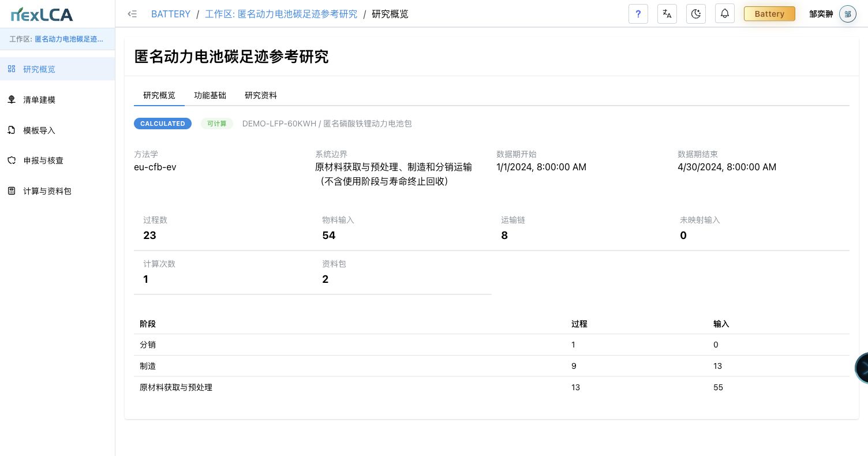Click the 系统边界 description text
Image resolution: width=868 pixels, height=456 pixels.
(x=394, y=174)
